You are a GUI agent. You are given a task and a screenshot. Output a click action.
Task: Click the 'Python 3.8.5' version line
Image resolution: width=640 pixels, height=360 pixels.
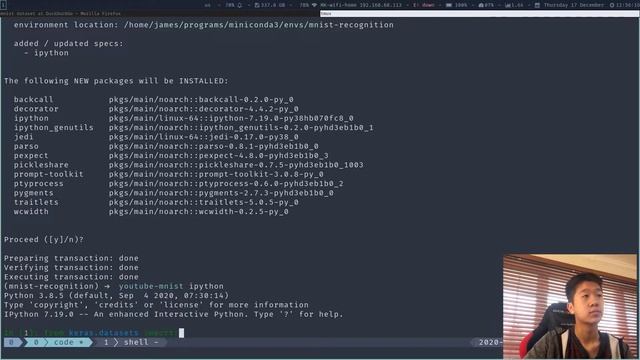pyautogui.click(x=116, y=296)
